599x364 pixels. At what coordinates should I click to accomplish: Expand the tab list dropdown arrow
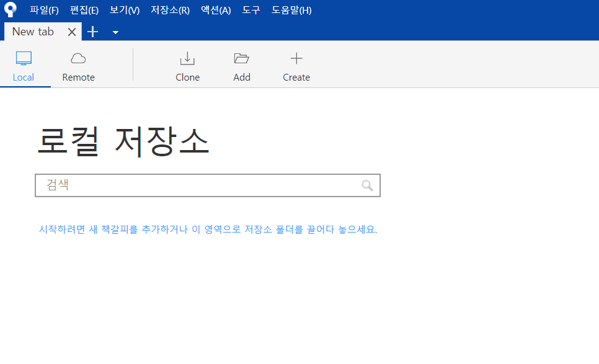pyautogui.click(x=115, y=32)
